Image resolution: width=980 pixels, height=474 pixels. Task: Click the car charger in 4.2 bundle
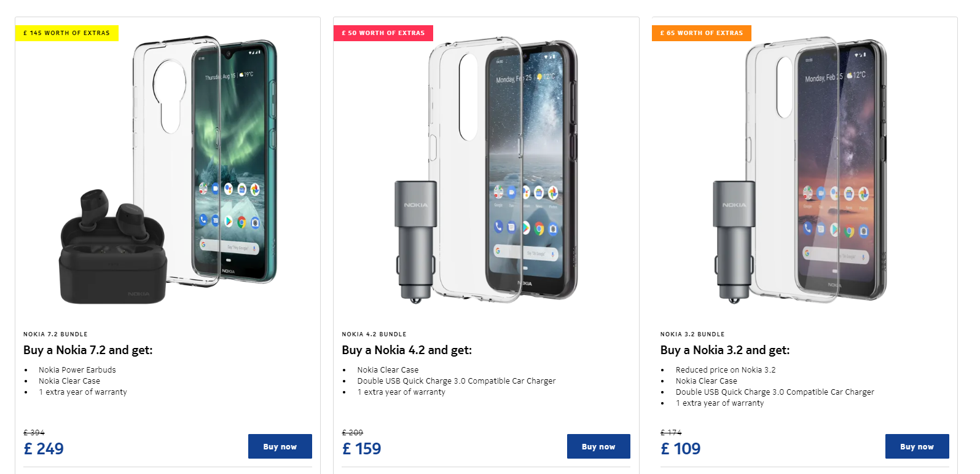tap(415, 240)
